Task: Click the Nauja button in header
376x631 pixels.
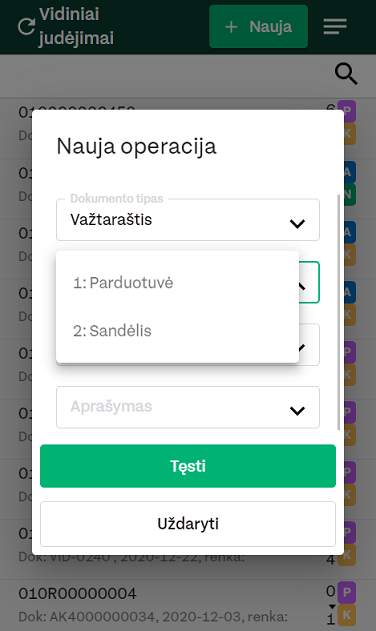Action: click(258, 27)
